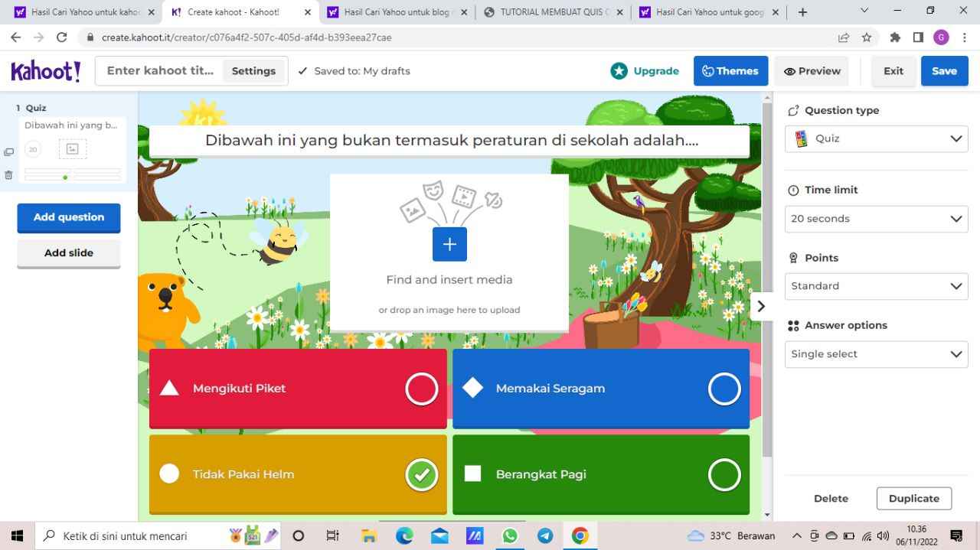The width and height of the screenshot is (980, 550).
Task: Open File Explorer from the taskbar
Action: (369, 536)
